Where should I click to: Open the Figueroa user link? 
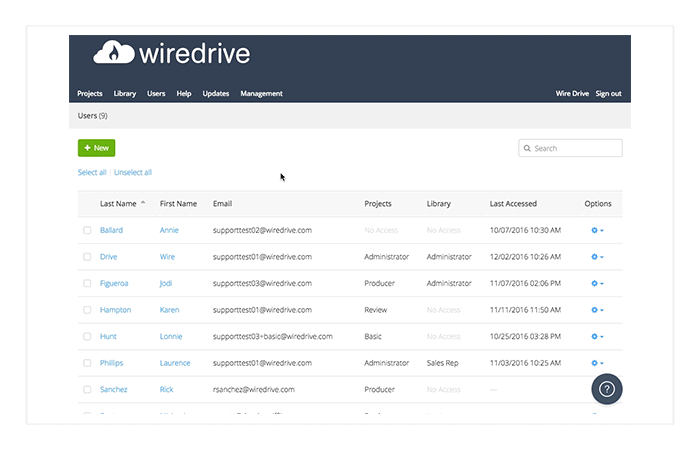coord(114,283)
